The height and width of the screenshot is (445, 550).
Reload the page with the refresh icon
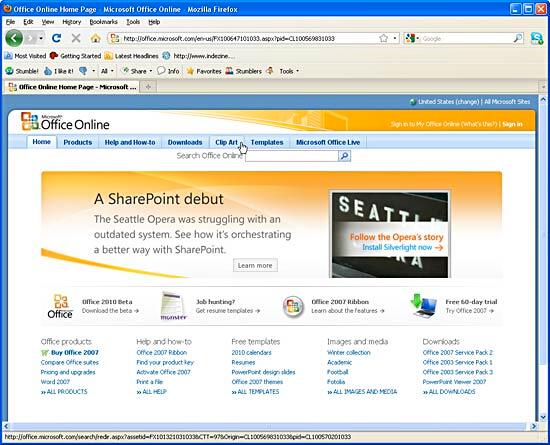(x=56, y=38)
